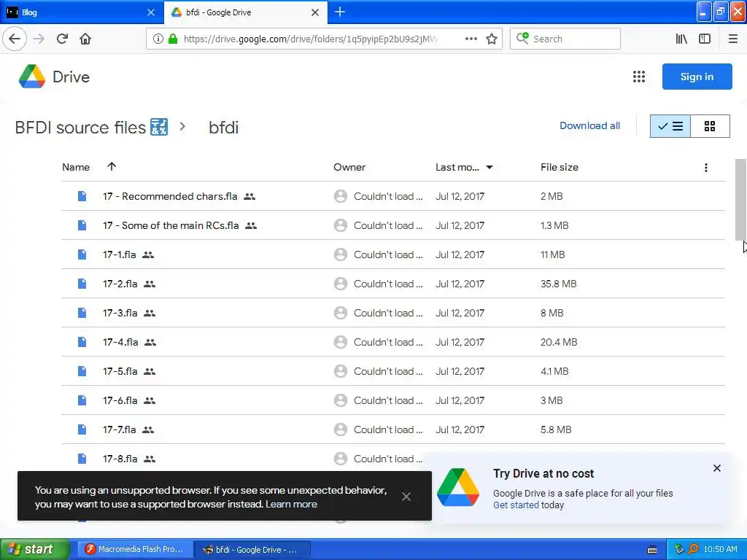Click file icon of 17-4.fla
This screenshot has height=560, width=747.
tap(82, 342)
